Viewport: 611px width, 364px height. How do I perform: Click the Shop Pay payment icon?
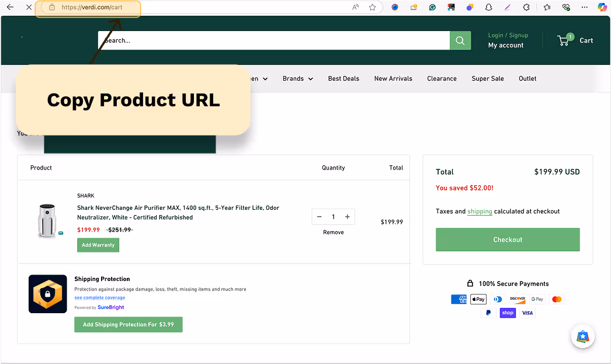(x=508, y=313)
